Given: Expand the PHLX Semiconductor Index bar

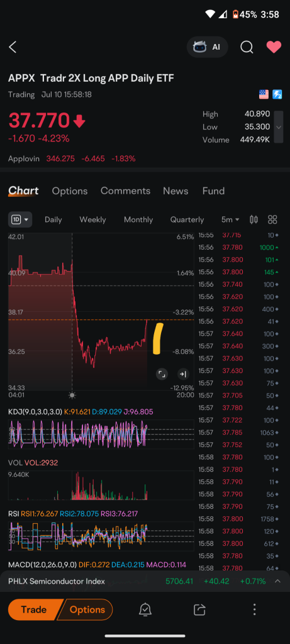Looking at the screenshot, I should (277, 580).
